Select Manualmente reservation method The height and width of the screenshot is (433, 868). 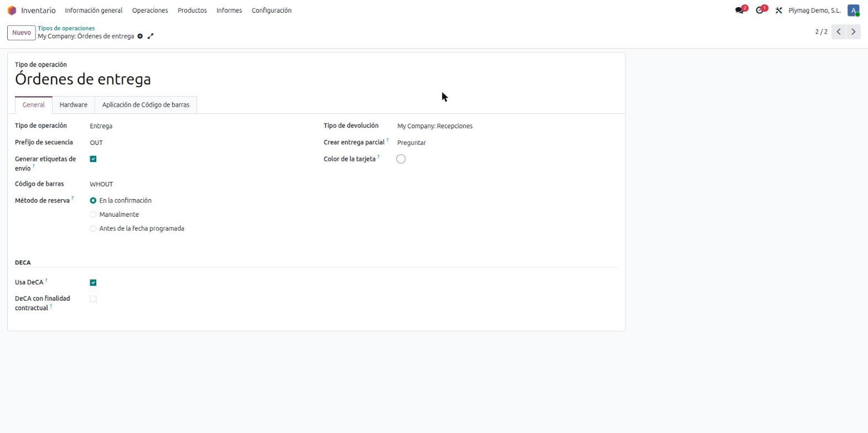[x=93, y=215]
